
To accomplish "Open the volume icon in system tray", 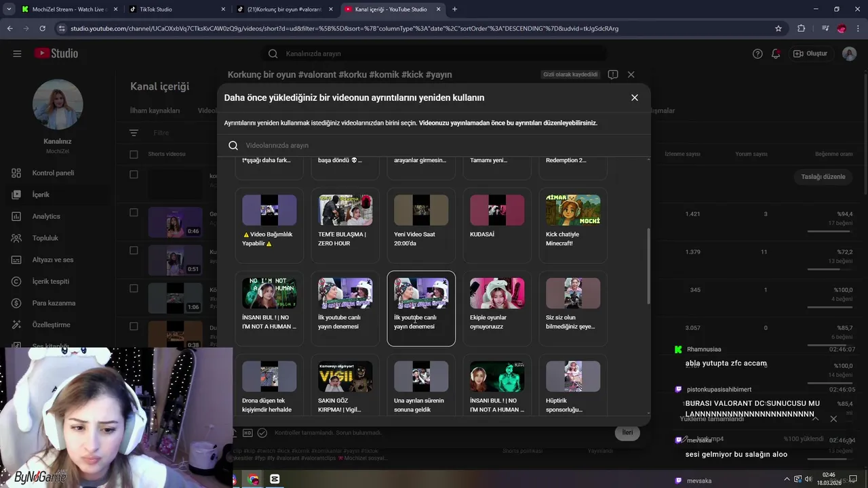I will point(808,479).
